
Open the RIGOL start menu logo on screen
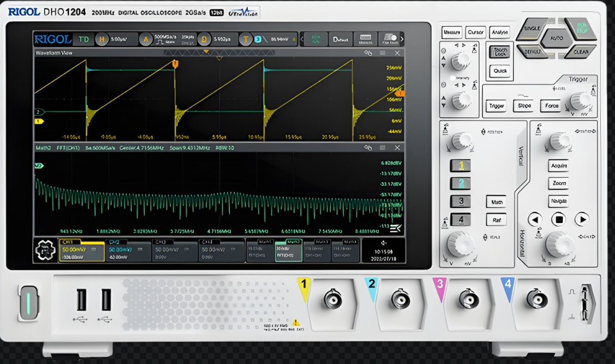pos(53,39)
